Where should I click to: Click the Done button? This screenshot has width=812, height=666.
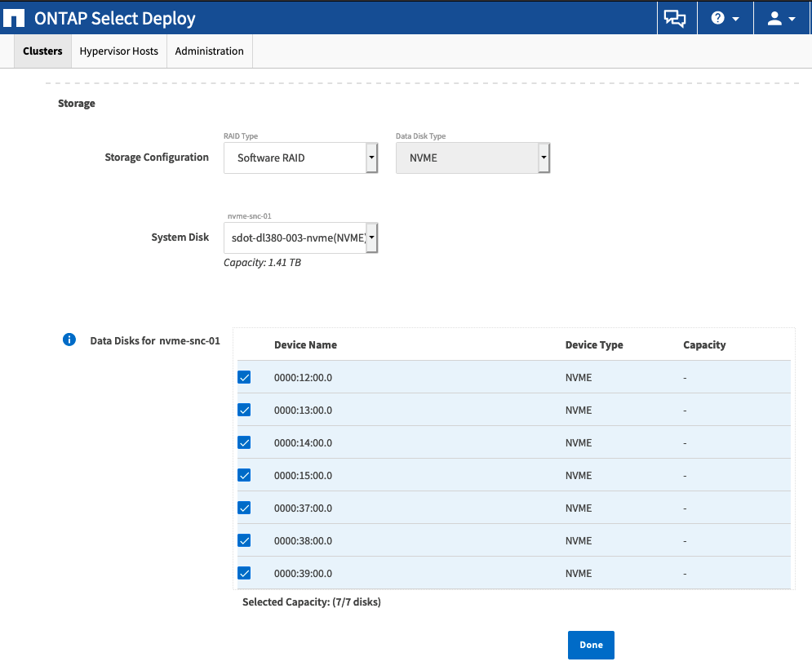591,645
